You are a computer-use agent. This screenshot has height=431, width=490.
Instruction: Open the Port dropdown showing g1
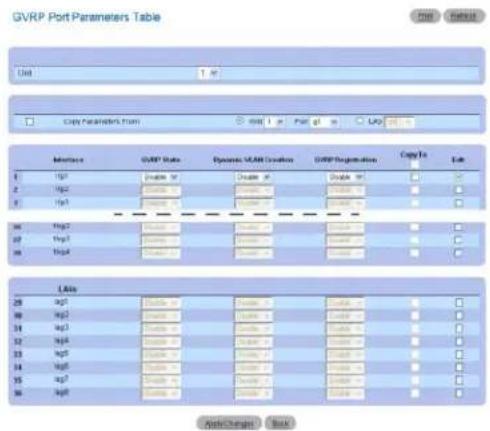coord(325,122)
